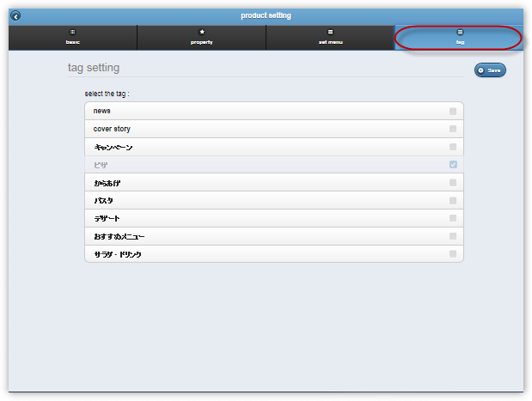Check the デザート tag checkbox

(x=453, y=218)
